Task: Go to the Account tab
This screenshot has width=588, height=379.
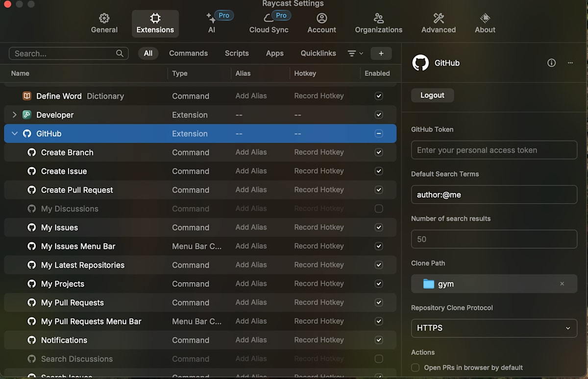Action: (x=321, y=24)
